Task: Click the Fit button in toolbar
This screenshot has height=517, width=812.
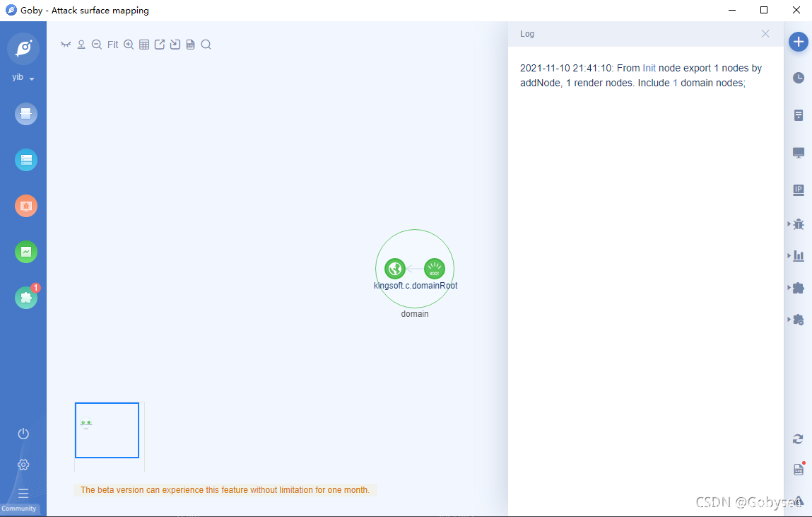Action: coord(113,45)
